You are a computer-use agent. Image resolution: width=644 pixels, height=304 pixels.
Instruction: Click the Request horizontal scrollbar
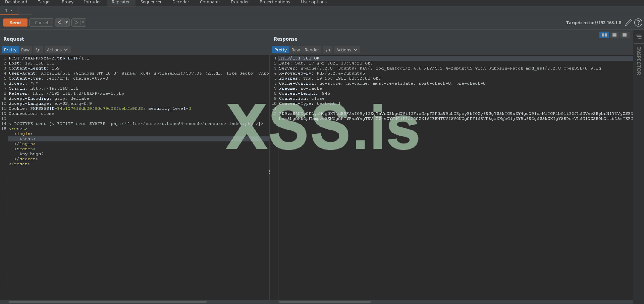[108, 302]
